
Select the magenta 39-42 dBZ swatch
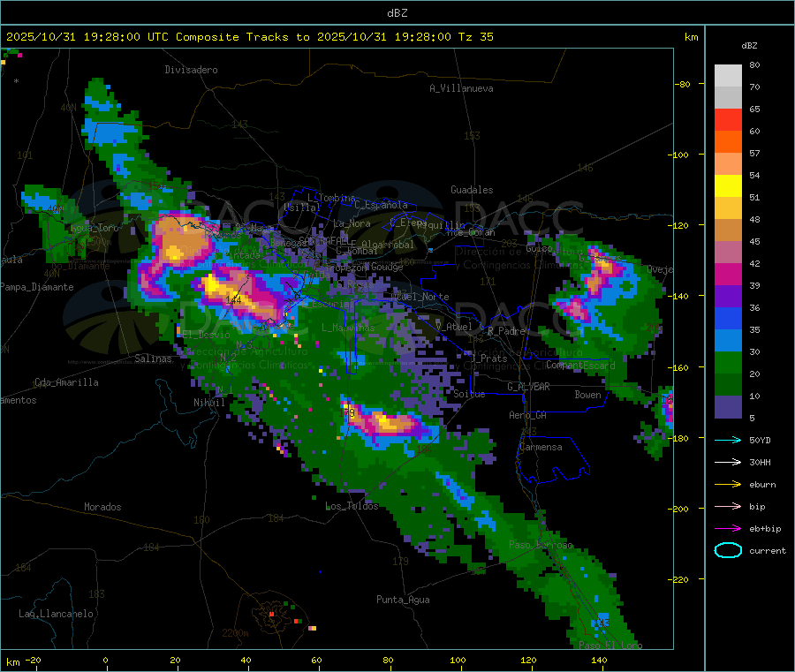728,274
